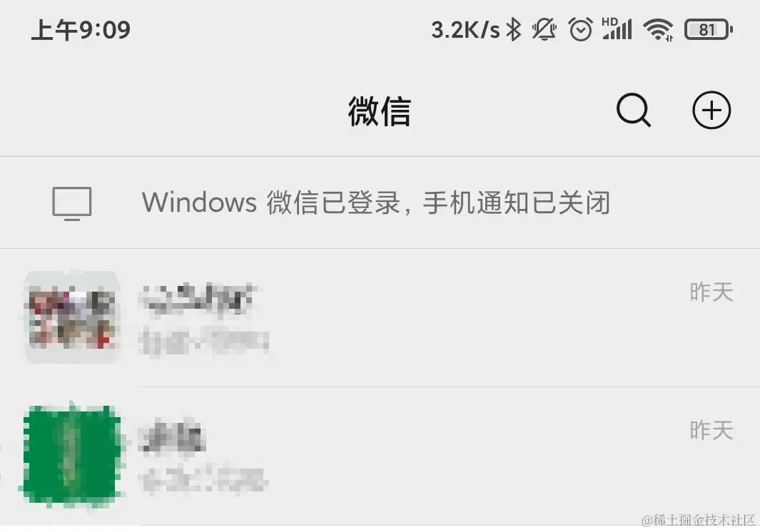Tap the 微信 title header
This screenshot has width=760, height=532.
380,111
